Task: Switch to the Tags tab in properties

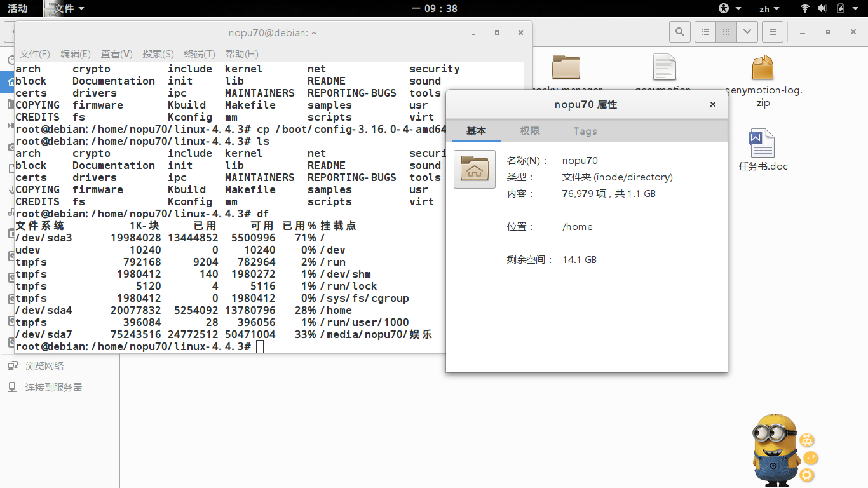Action: click(x=585, y=131)
